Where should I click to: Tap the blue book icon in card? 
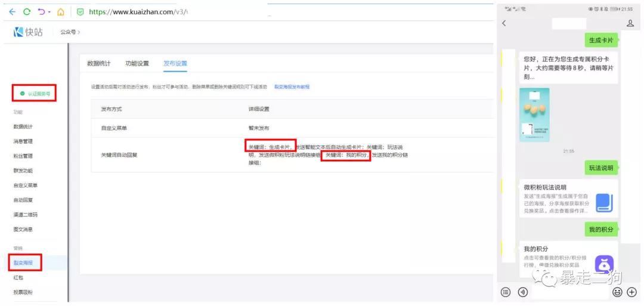tap(605, 203)
